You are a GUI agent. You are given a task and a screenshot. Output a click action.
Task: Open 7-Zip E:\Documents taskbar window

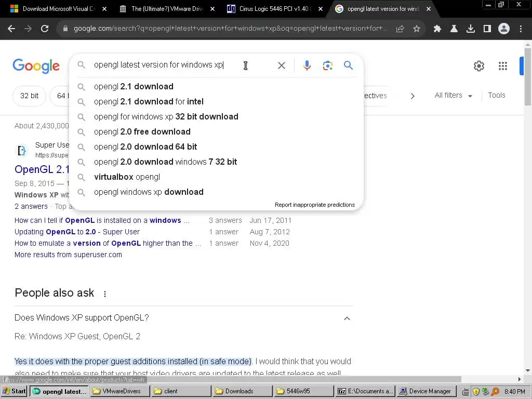[x=365, y=391]
